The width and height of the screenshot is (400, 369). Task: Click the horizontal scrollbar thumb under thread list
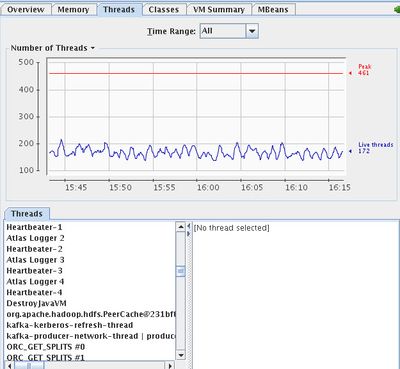[29, 366]
